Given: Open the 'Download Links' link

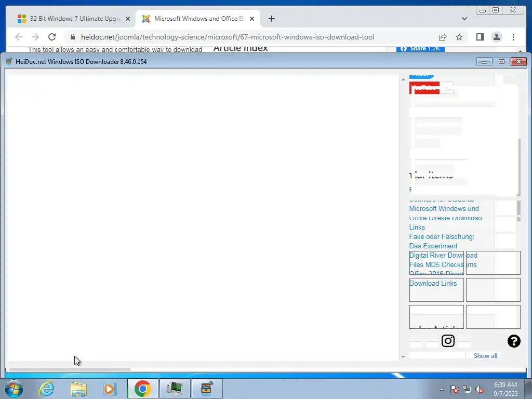Looking at the screenshot, I should pyautogui.click(x=433, y=283).
